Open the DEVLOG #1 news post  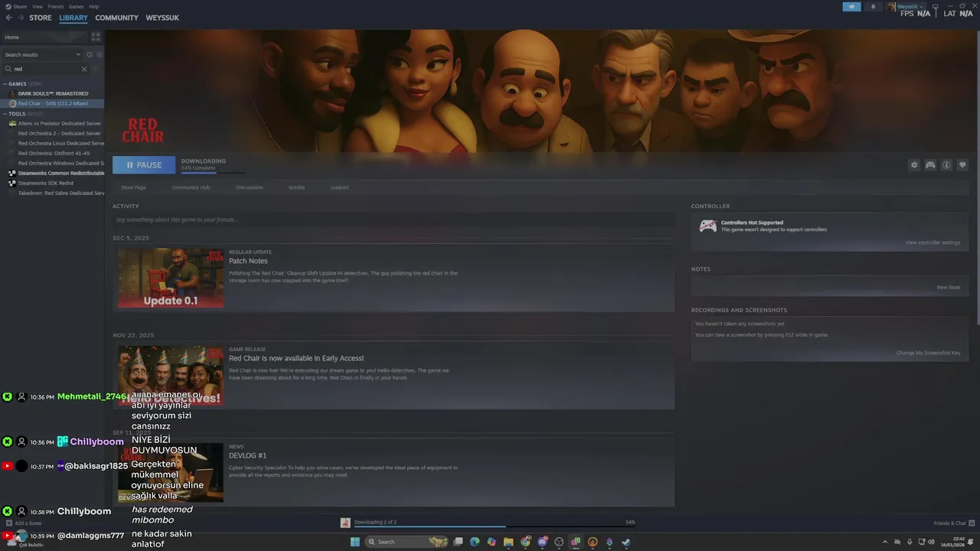tap(247, 455)
